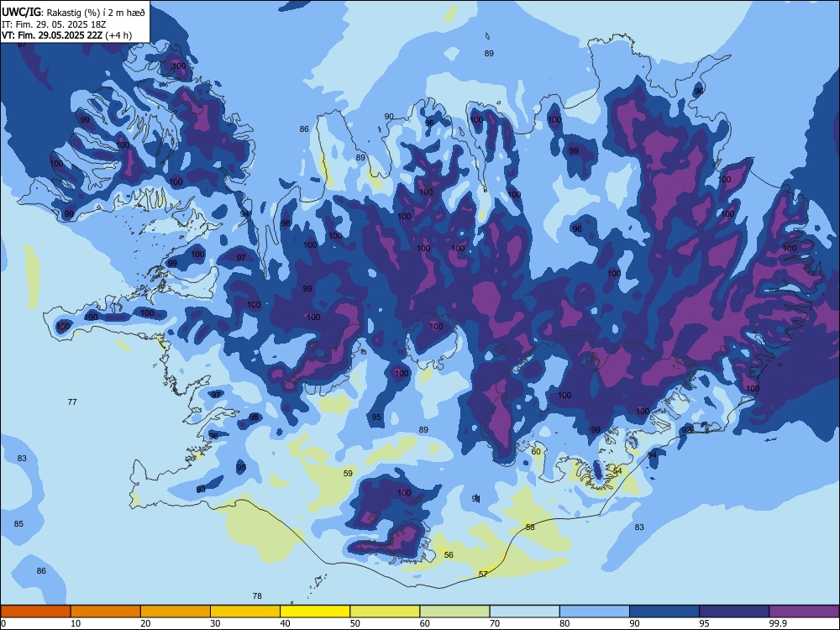Image resolution: width=840 pixels, height=630 pixels.
Task: Select the golden 30–40 legend swatch
Action: [x=245, y=612]
